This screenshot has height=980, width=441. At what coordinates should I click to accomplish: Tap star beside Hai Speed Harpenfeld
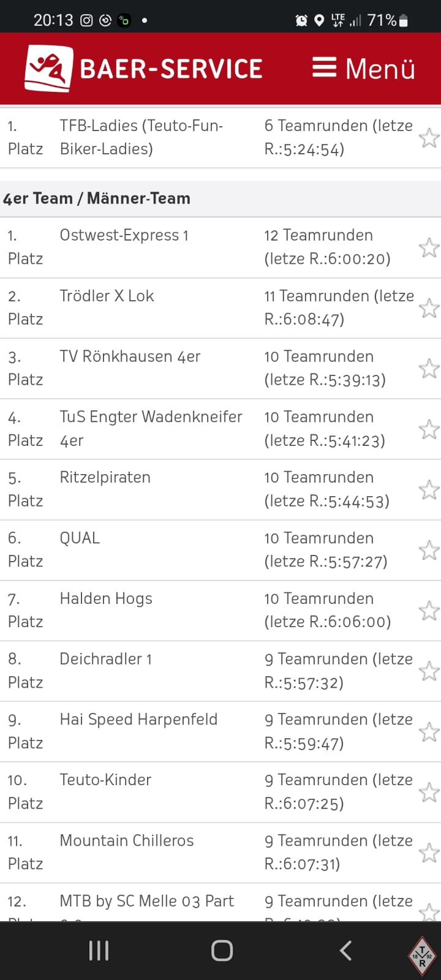pyautogui.click(x=429, y=732)
